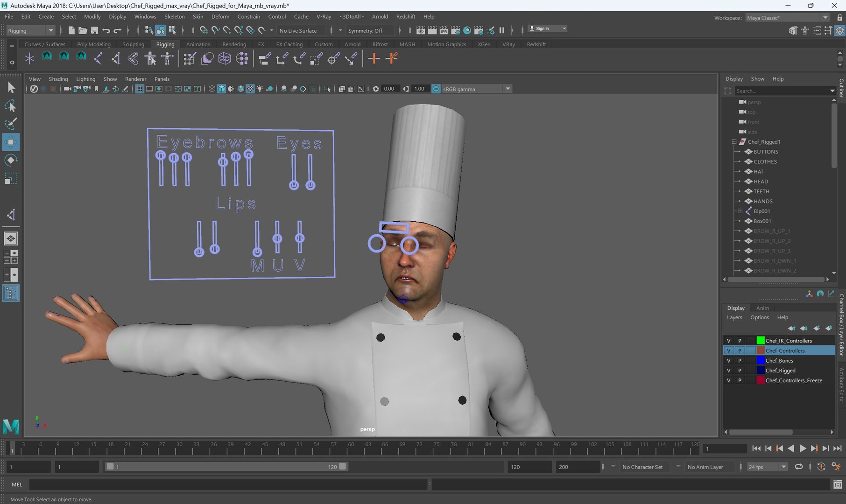This screenshot has height=504, width=846.
Task: Toggle playback P for Chef_Rigged layer
Action: point(740,371)
